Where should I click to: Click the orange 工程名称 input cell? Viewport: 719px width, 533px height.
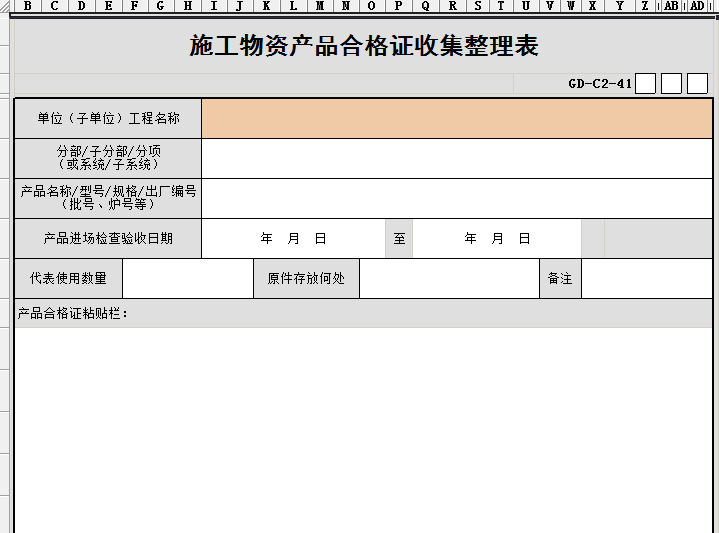point(457,118)
